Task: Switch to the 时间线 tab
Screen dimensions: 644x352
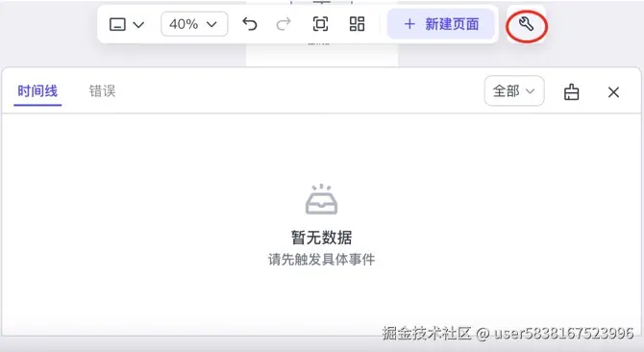Action: click(x=37, y=91)
